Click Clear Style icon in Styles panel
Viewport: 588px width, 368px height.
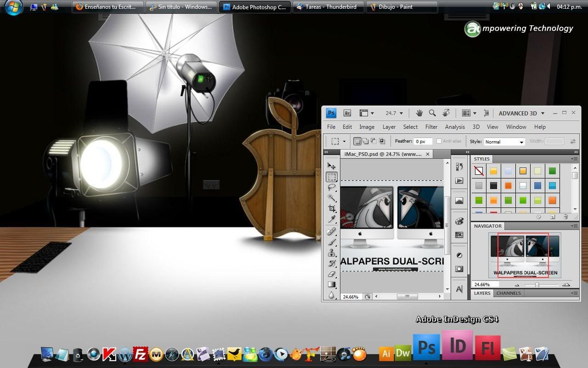click(539, 217)
